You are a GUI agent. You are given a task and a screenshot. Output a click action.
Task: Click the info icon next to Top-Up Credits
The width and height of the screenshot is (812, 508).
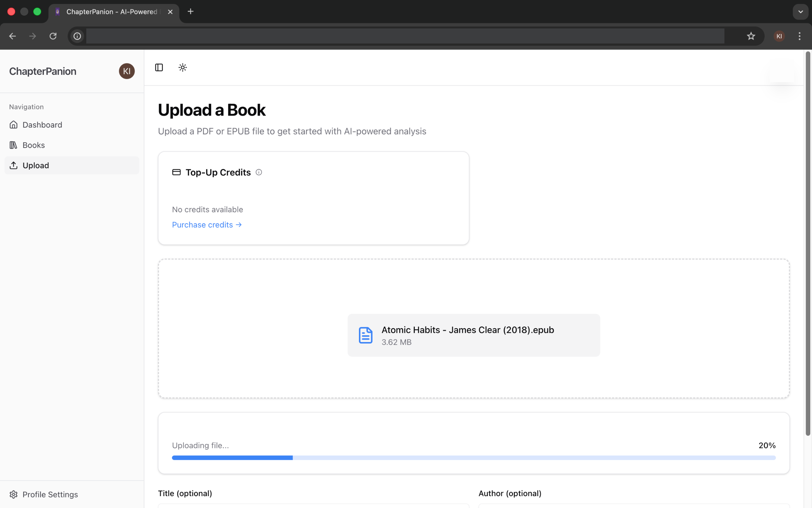point(259,172)
